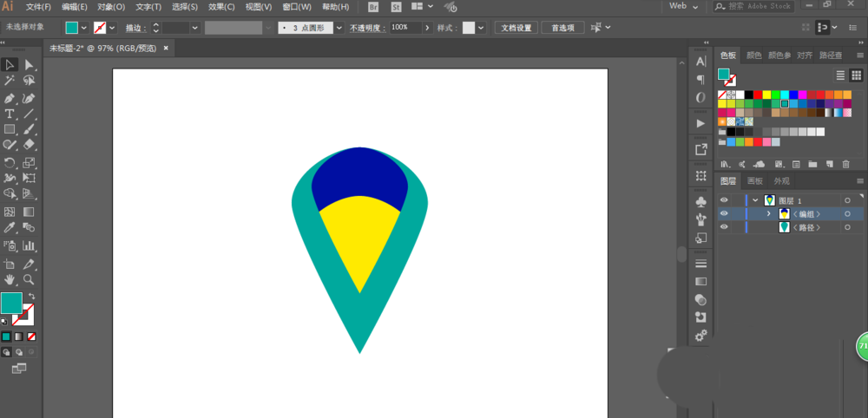Switch to the 画板 tab
868x418 pixels.
click(754, 181)
